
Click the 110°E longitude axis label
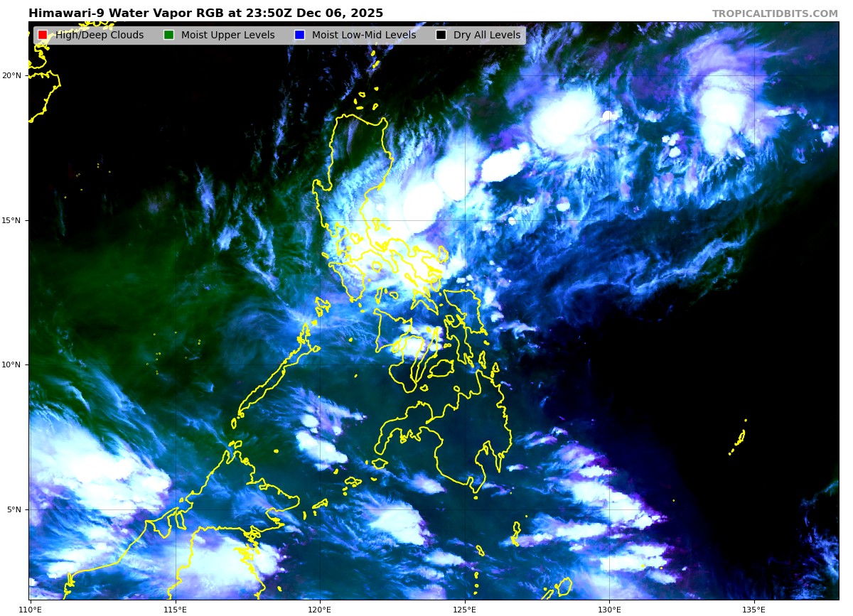(x=30, y=609)
